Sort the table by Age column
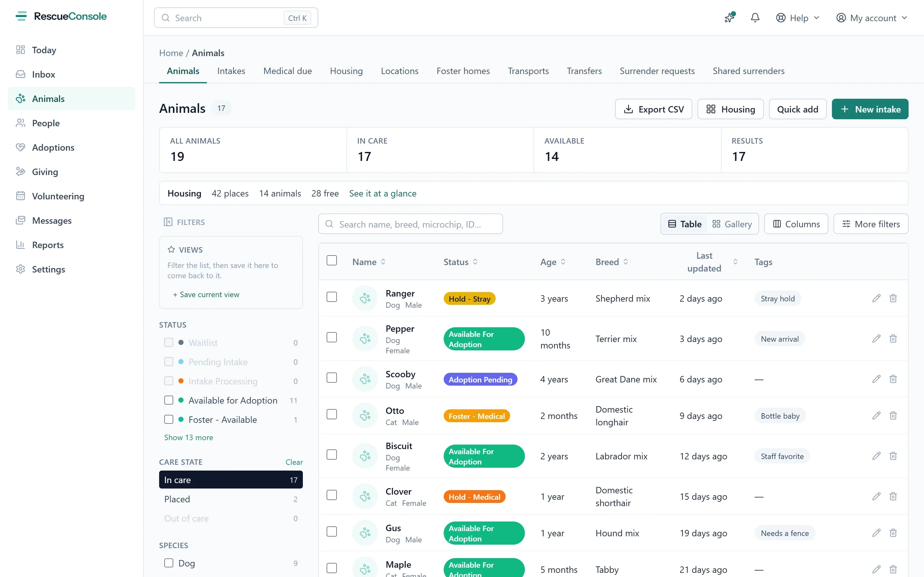Viewport: 924px width, 577px height. 553,262
